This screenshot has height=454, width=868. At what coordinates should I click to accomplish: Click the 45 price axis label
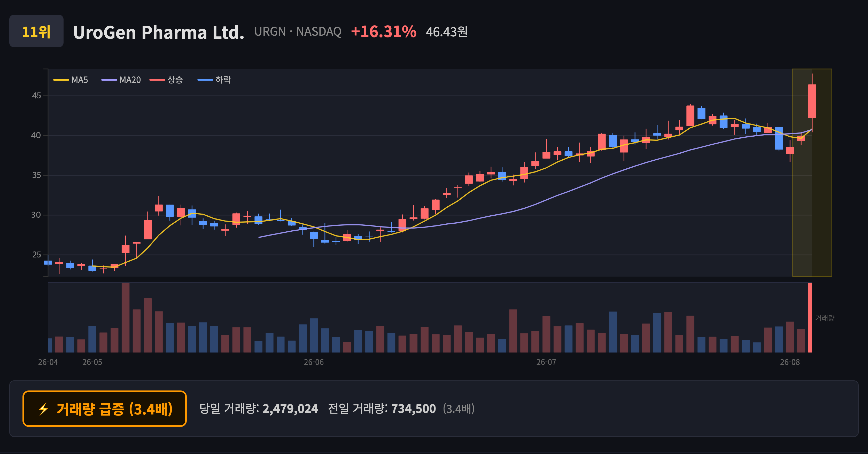36,96
